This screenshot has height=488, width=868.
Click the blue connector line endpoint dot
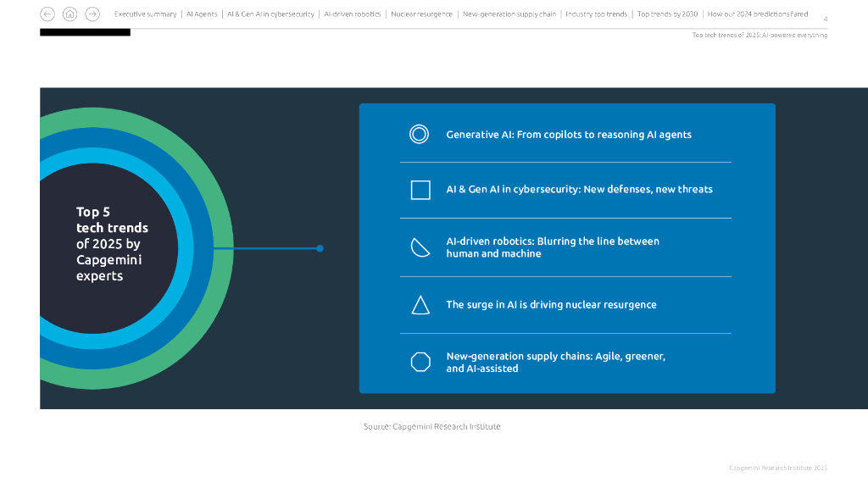(x=320, y=248)
